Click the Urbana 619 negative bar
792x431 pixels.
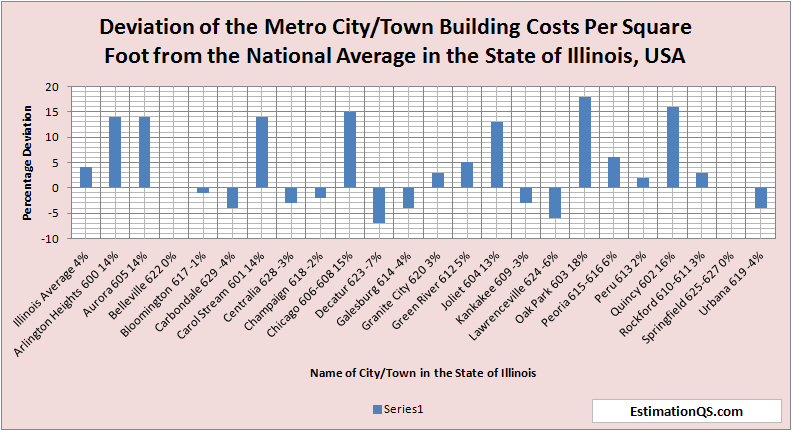(761, 198)
